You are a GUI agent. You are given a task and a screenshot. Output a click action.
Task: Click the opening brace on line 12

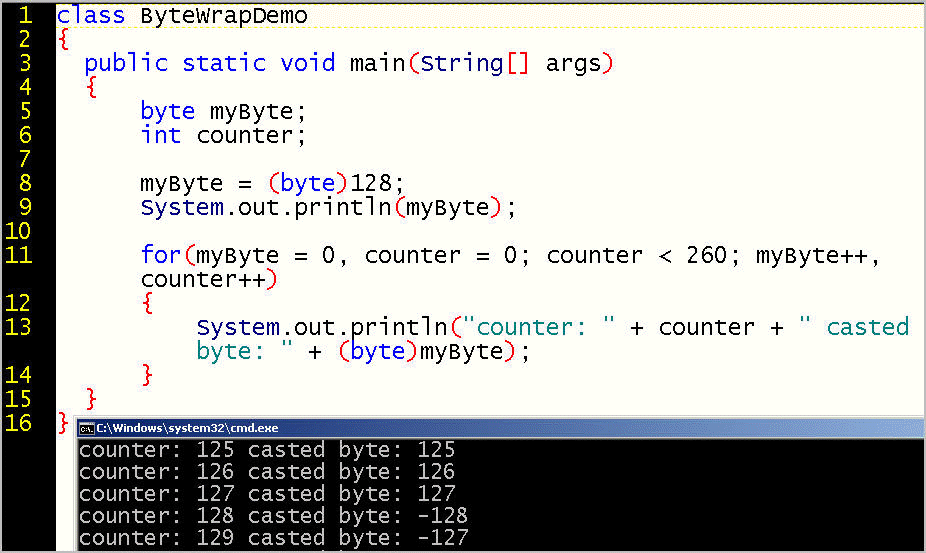click(147, 303)
